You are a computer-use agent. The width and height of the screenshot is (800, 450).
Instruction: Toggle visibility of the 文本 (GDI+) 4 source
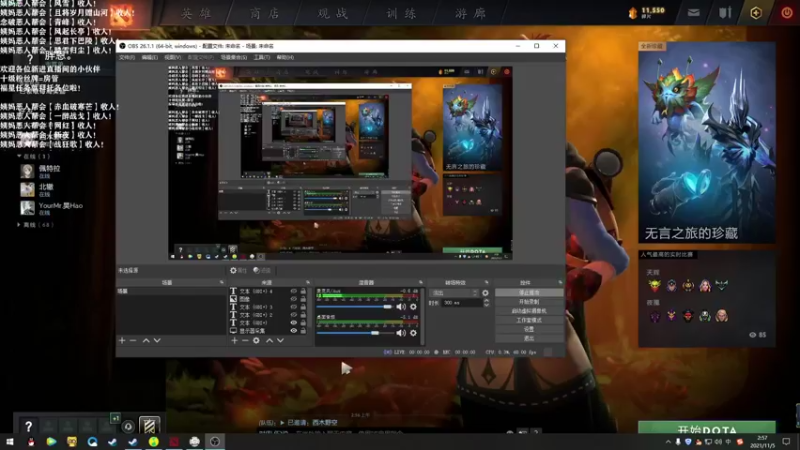point(293,291)
